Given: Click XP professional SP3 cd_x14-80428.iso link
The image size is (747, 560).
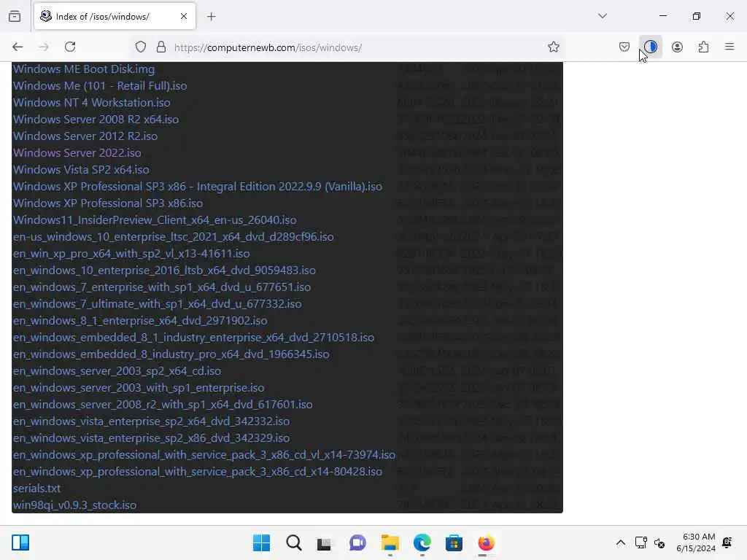Looking at the screenshot, I should 198,472.
